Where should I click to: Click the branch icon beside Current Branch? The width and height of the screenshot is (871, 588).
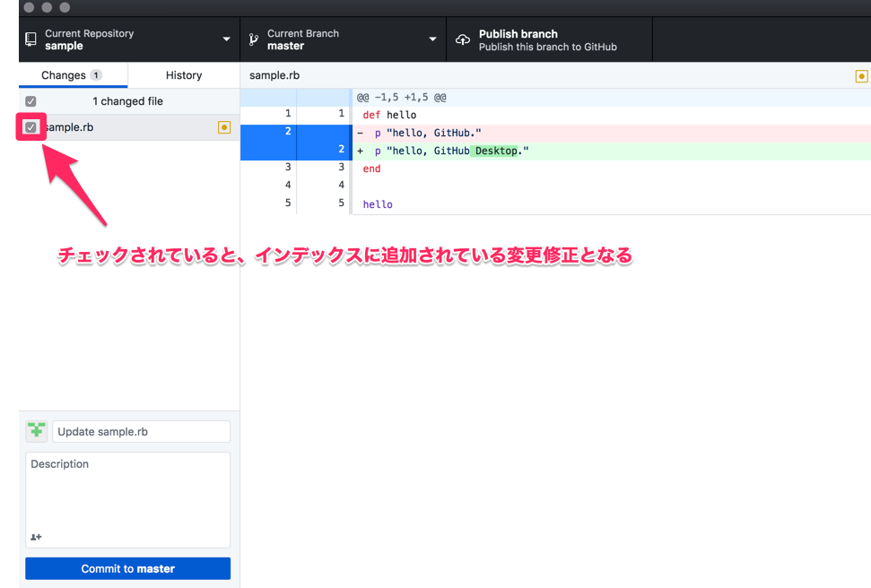click(x=254, y=39)
